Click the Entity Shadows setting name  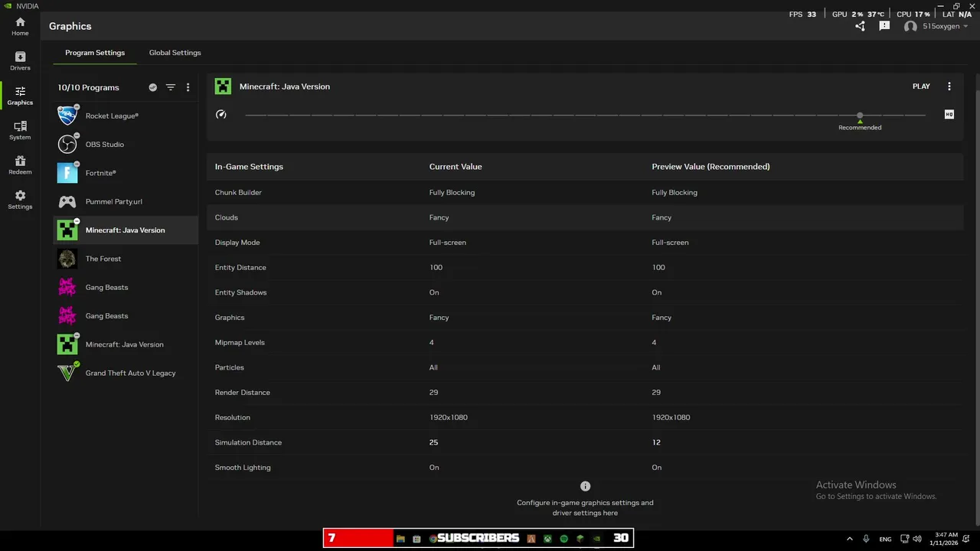click(x=241, y=292)
